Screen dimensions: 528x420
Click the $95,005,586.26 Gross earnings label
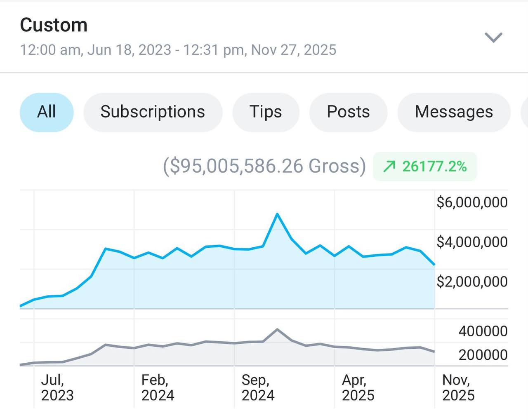[x=264, y=165]
